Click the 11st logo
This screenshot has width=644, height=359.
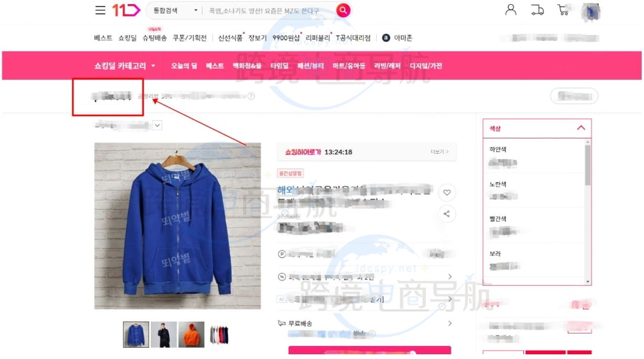click(x=127, y=10)
